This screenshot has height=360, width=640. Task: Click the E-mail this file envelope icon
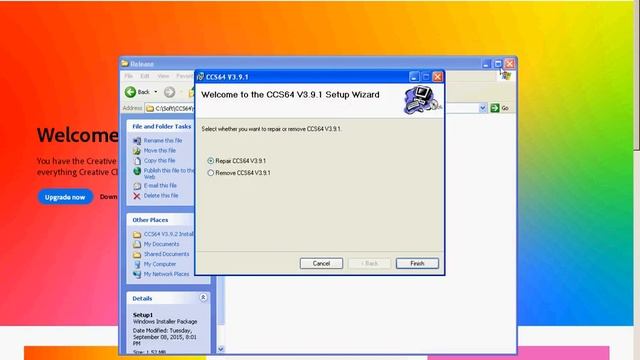click(137, 186)
